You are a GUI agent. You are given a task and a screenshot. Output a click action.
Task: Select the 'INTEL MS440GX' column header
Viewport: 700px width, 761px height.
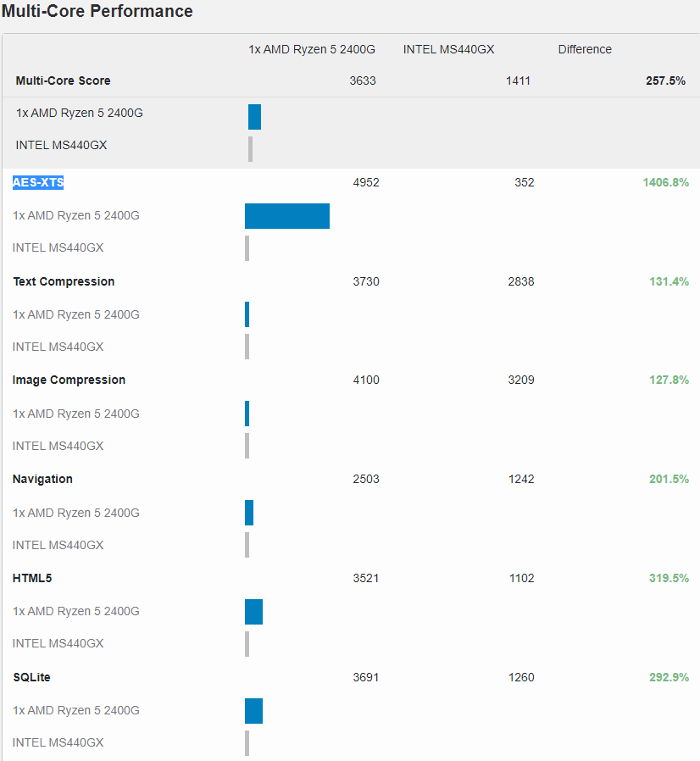pyautogui.click(x=448, y=49)
